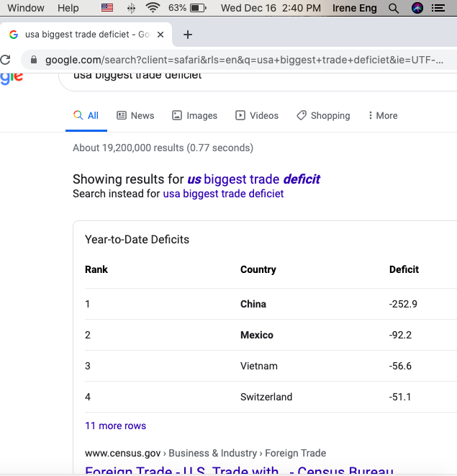Switch to the News results tab
This screenshot has width=457, height=476.
135,115
